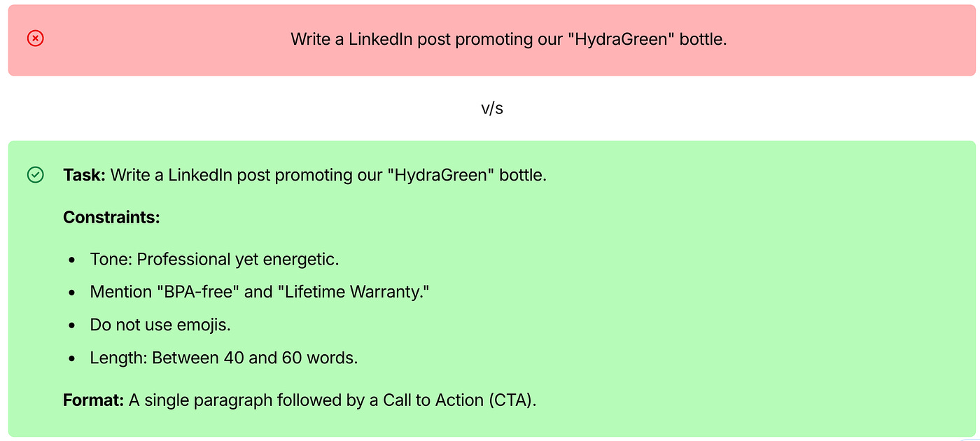Click the bullet dot beside Mention BPA-free
Screen dimensions: 980x441
pos(72,293)
